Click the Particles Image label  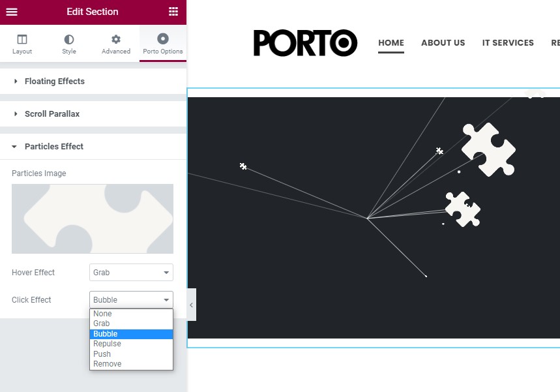[39, 173]
